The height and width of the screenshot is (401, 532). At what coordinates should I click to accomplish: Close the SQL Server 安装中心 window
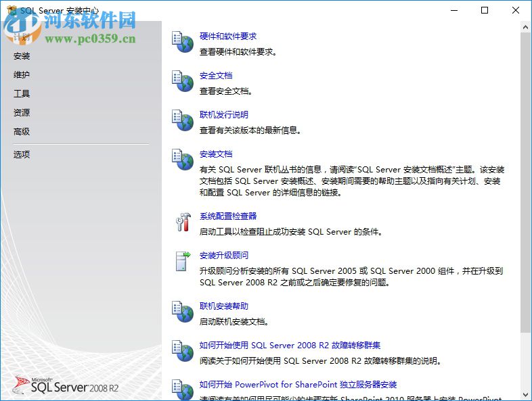click(516, 11)
